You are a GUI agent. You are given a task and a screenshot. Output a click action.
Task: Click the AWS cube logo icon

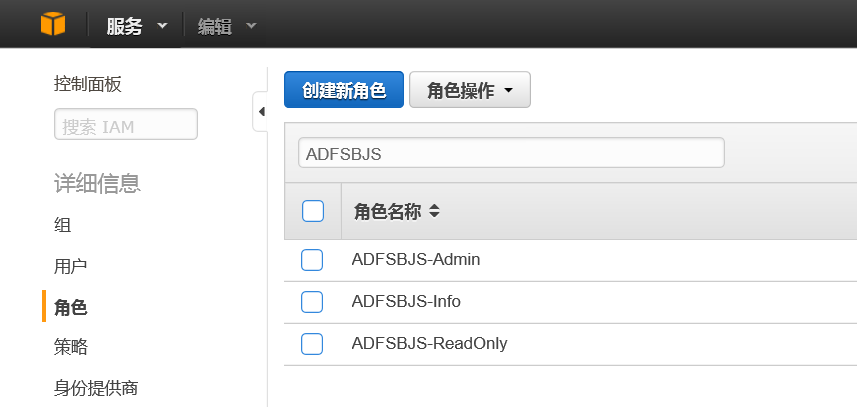click(52, 25)
